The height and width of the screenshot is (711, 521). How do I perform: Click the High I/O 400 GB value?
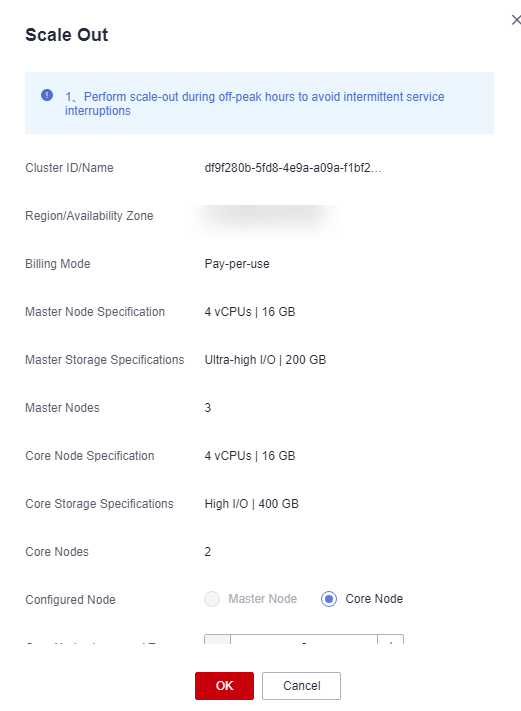tap(252, 504)
